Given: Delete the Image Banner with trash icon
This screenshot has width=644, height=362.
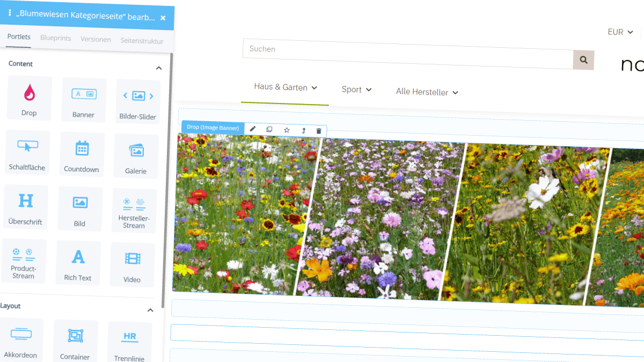Looking at the screenshot, I should point(319,131).
